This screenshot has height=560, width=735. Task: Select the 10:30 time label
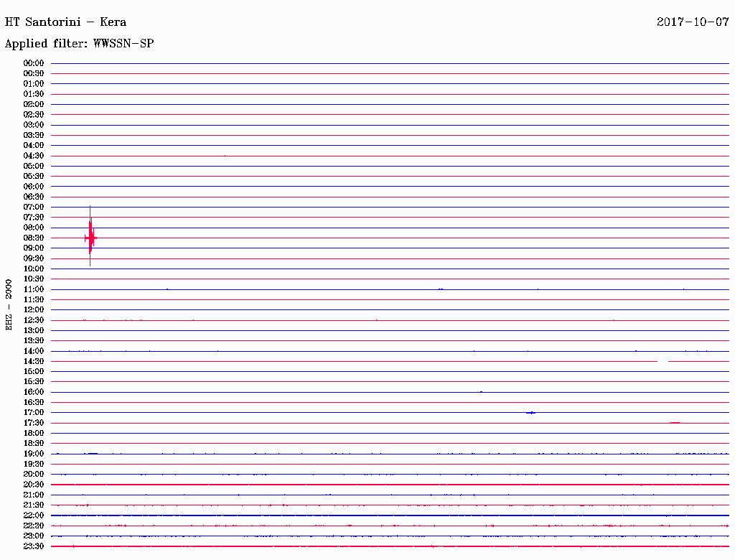(34, 279)
